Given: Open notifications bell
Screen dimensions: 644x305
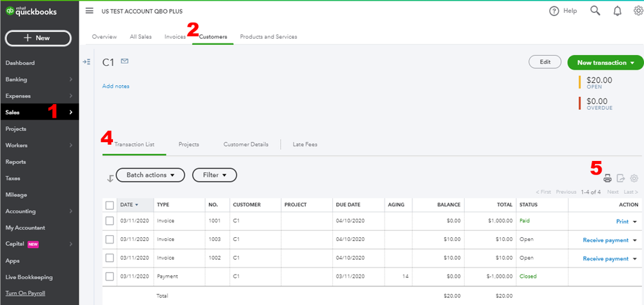Looking at the screenshot, I should point(618,11).
